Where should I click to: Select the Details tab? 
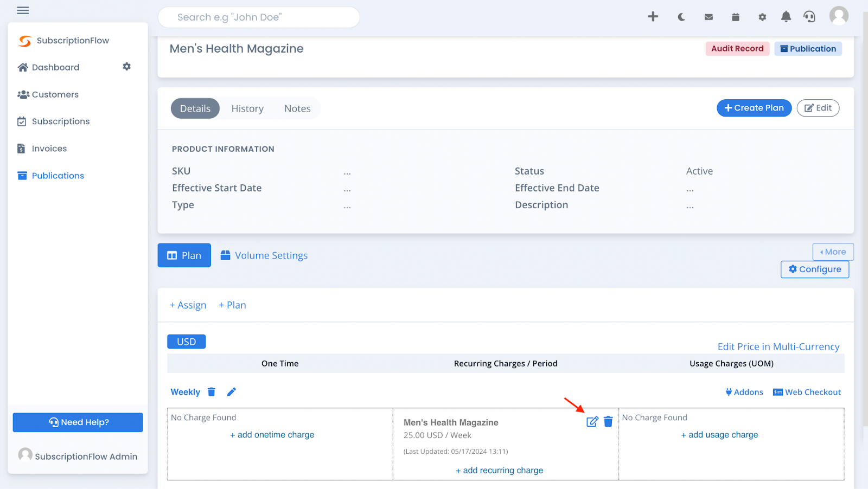pyautogui.click(x=195, y=108)
